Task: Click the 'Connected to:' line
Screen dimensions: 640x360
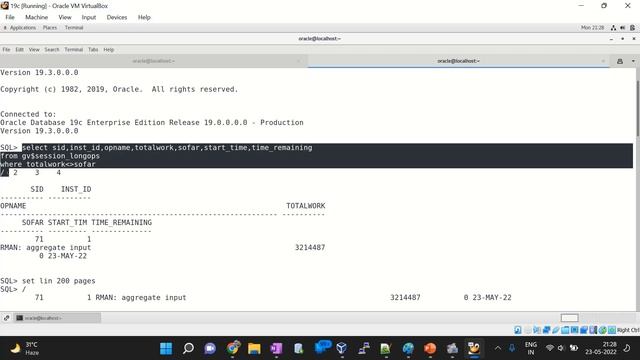Action: [28, 114]
